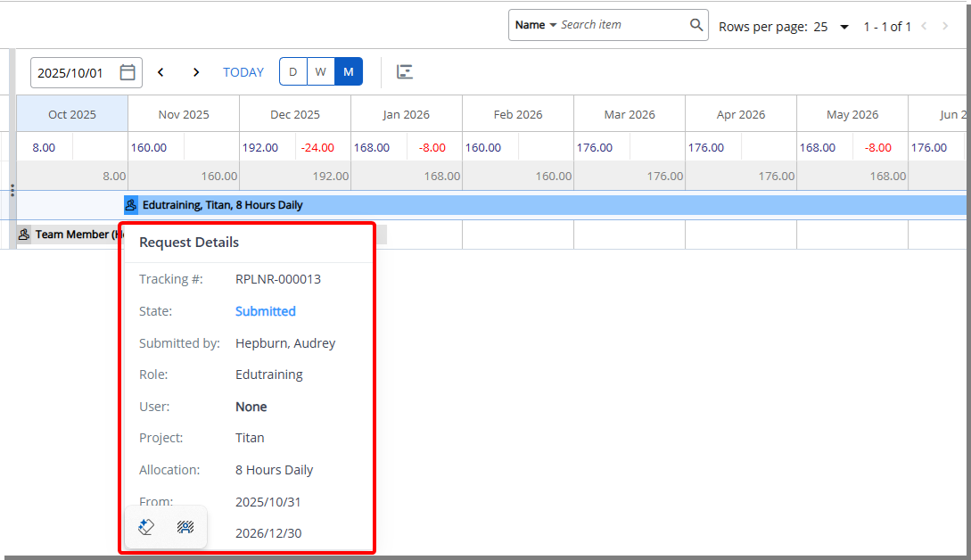971x560 pixels.
Task: Click the person icon on the Edutraining Titan bar
Action: (x=131, y=205)
